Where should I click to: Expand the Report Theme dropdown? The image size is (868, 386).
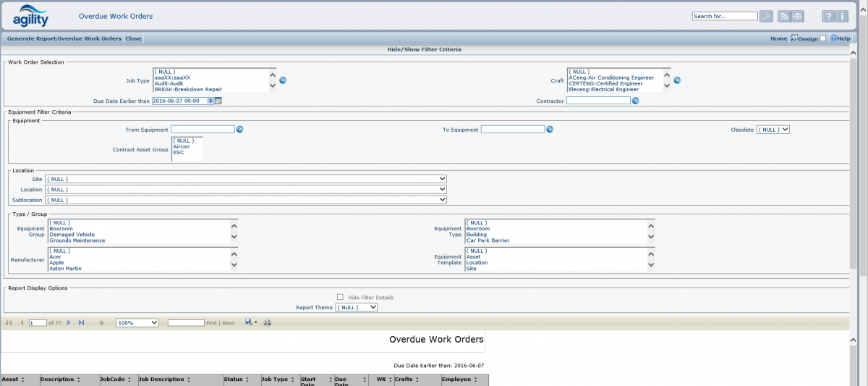tap(357, 307)
